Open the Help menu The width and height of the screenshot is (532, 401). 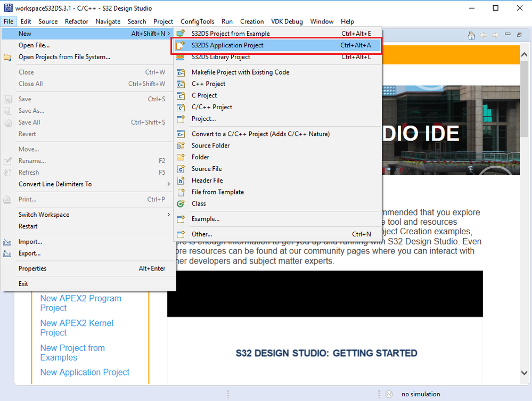[347, 21]
